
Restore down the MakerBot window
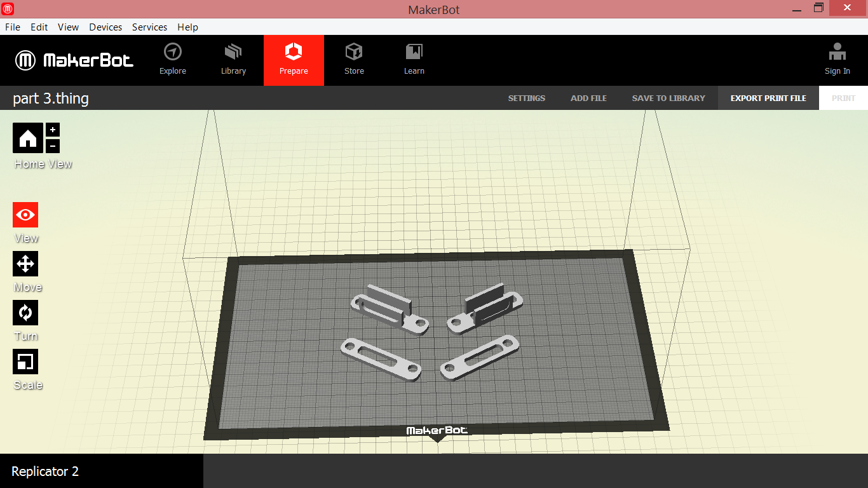pyautogui.click(x=819, y=8)
